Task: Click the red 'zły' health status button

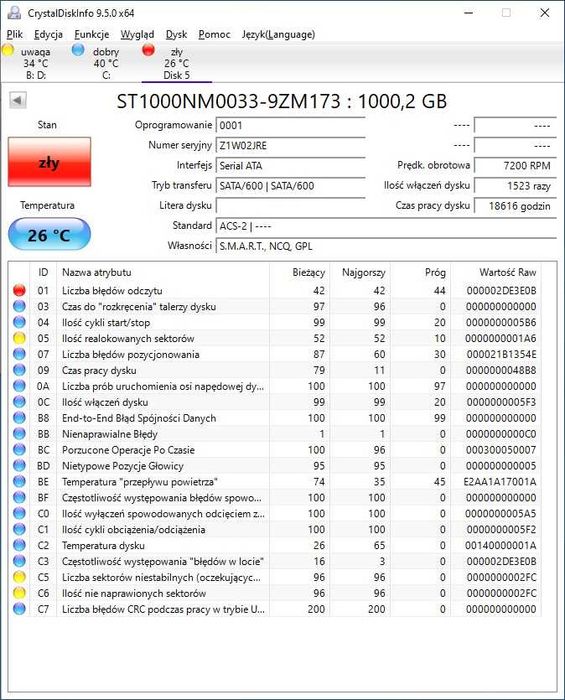Action: click(x=49, y=162)
